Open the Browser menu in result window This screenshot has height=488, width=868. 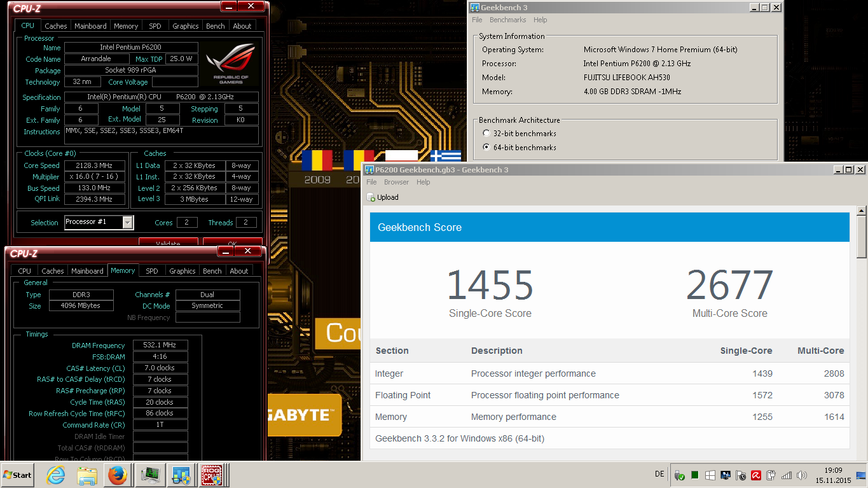pos(397,182)
